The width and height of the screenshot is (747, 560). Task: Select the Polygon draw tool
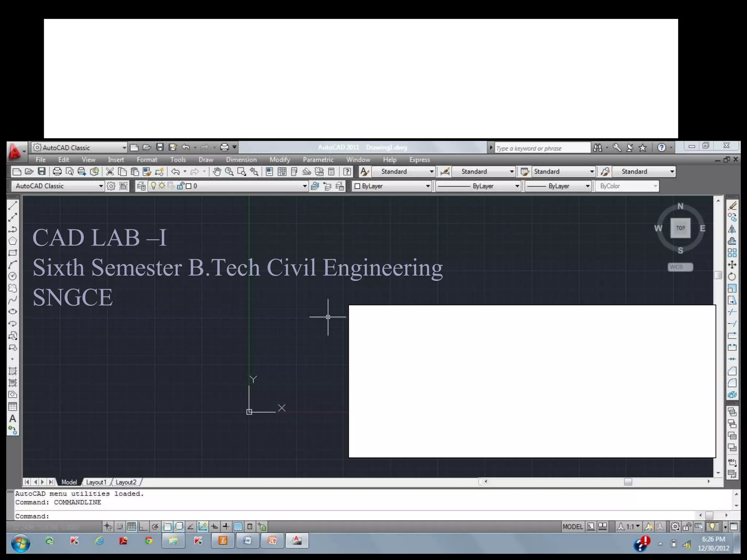12,241
